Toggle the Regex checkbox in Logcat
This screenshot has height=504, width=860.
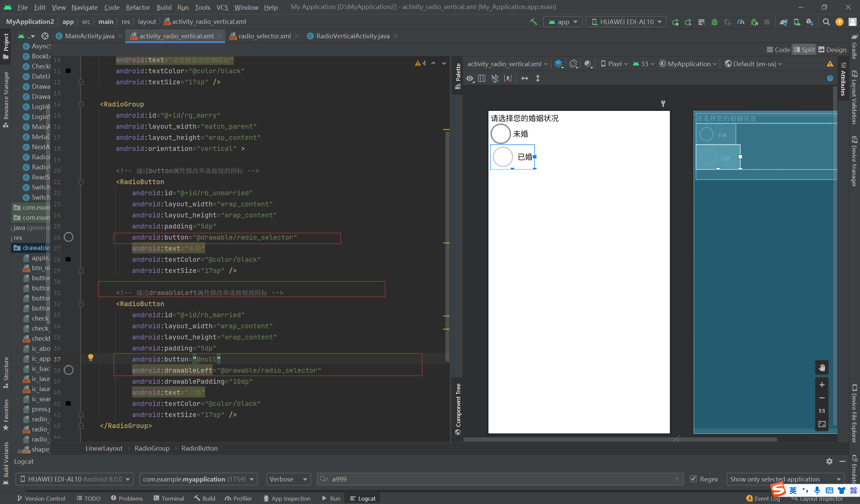693,479
